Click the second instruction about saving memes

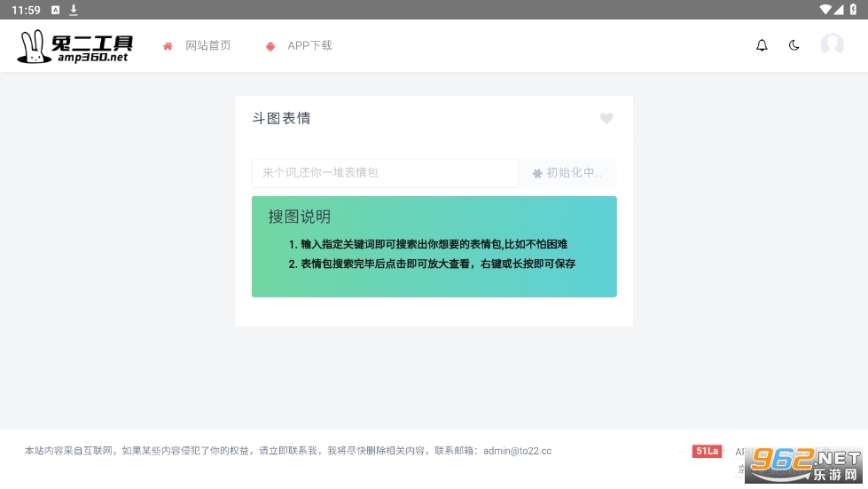coord(432,264)
